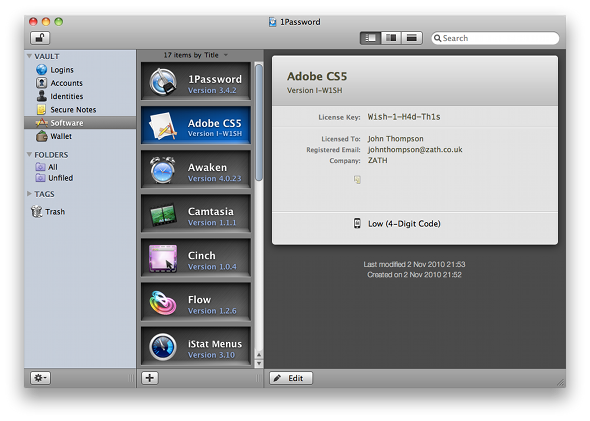This screenshot has width=590, height=421.
Task: Click the 'Adobe CS5' detail title
Action: tap(317, 76)
